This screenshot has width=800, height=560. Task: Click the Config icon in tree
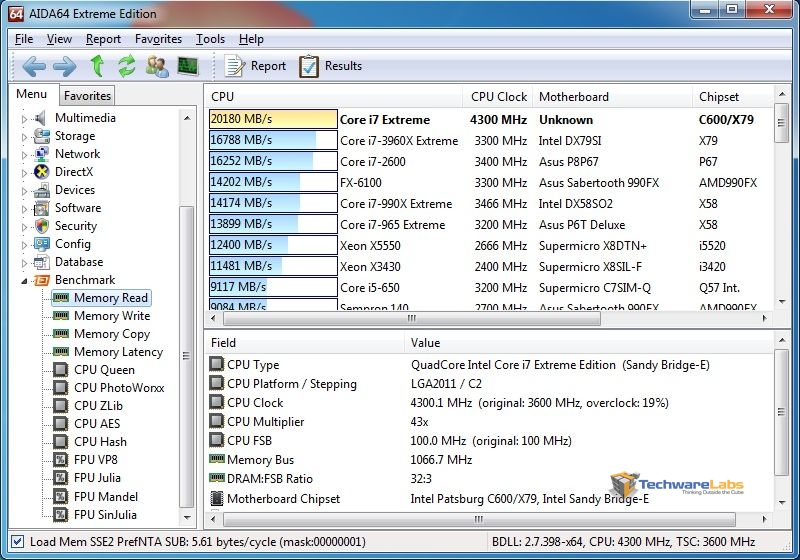(41, 244)
